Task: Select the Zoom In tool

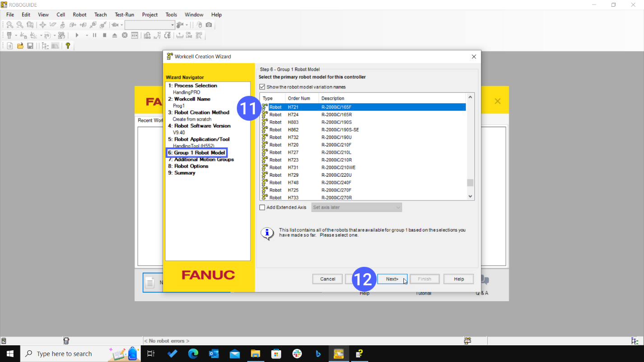Action: click(9, 24)
